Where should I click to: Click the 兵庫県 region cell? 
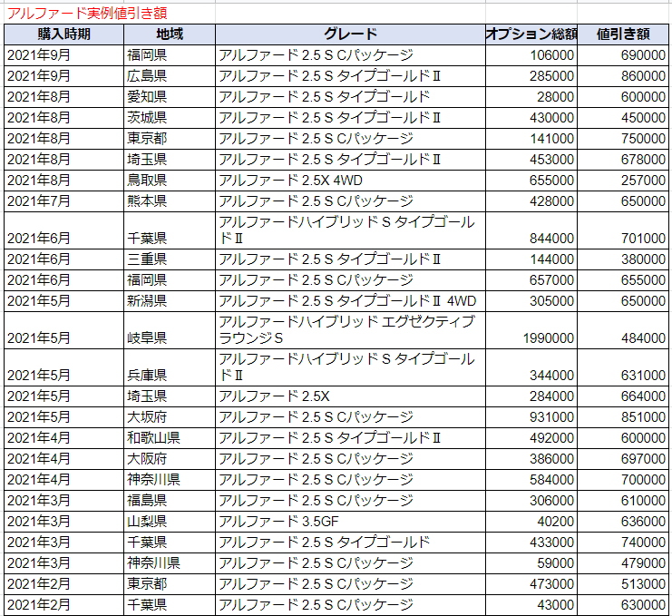[170, 367]
